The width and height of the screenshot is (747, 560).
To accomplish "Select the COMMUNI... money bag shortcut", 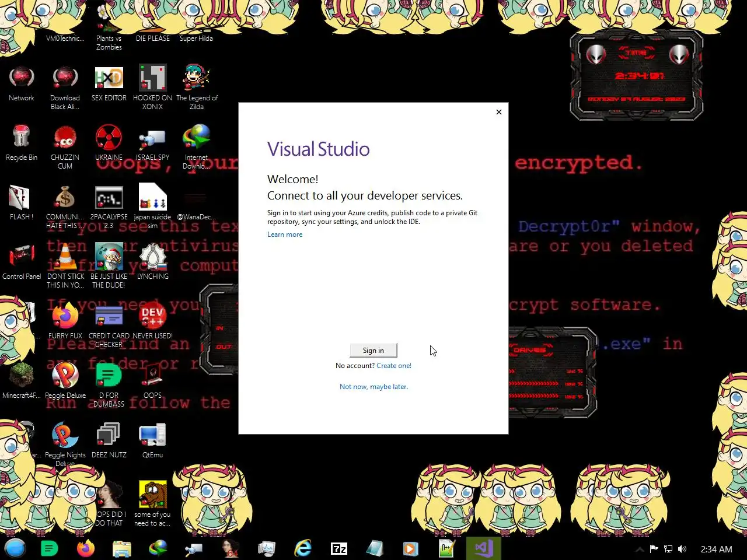I will pos(65,206).
